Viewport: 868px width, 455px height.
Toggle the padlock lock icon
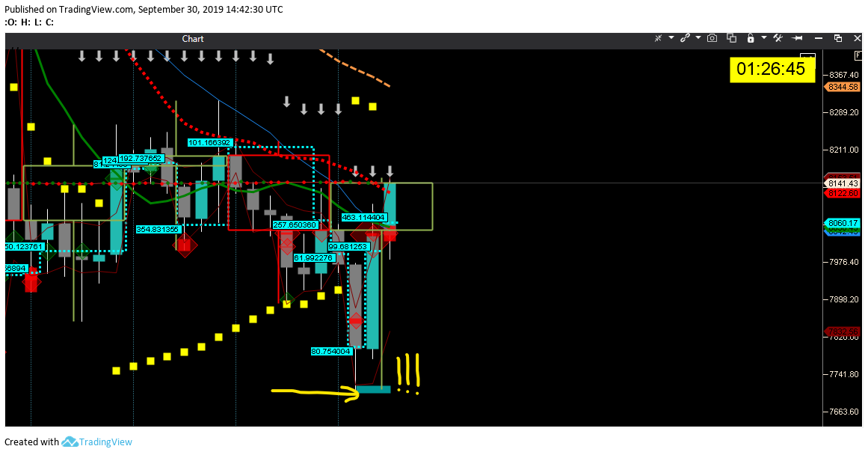(751, 38)
